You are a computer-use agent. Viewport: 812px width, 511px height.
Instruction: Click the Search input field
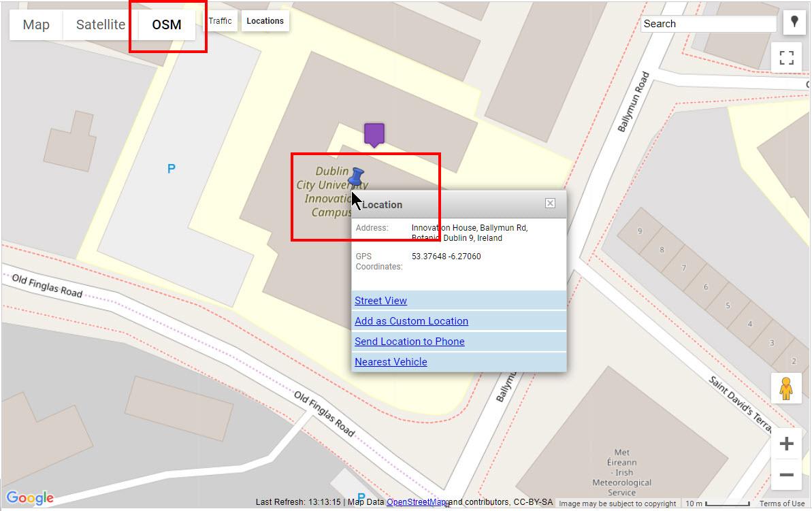709,24
